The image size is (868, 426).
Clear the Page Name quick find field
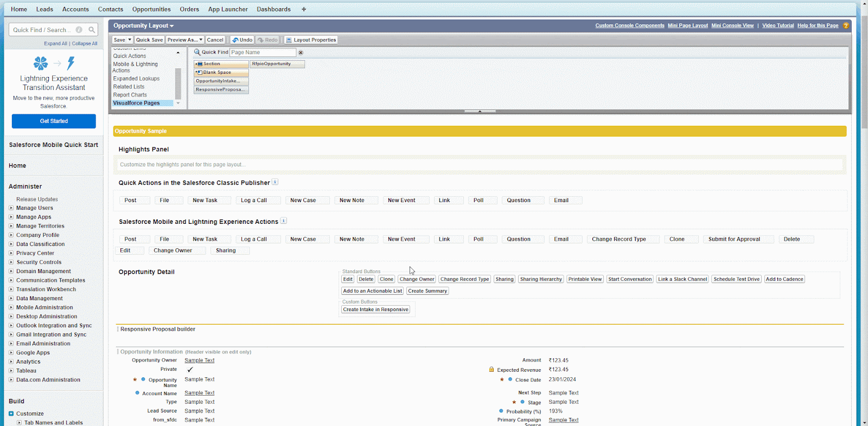pyautogui.click(x=301, y=53)
